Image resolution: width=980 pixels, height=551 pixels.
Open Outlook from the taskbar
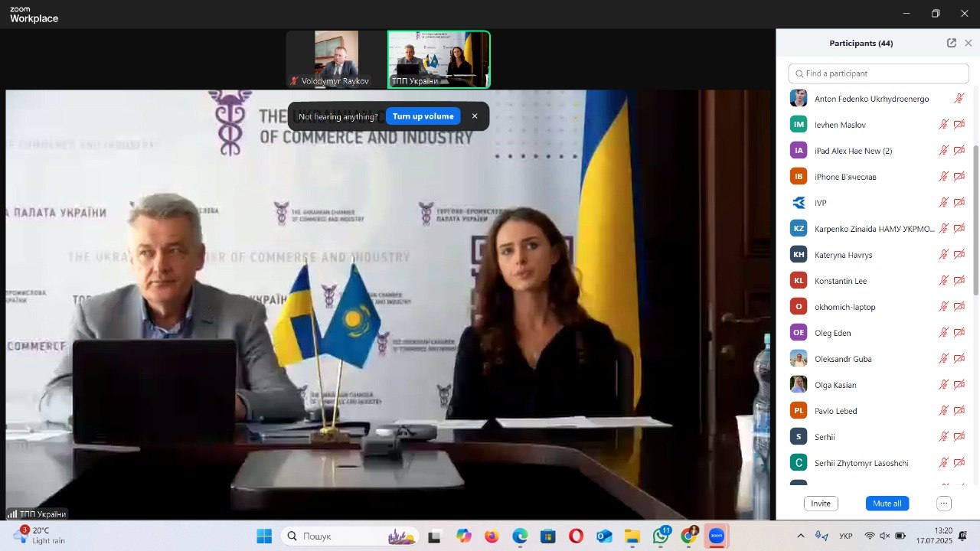pyautogui.click(x=604, y=536)
